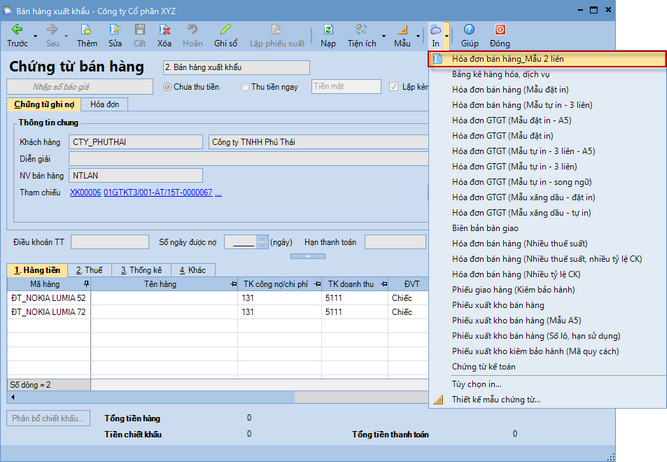This screenshot has height=462, width=667.
Task: Open the 3. Thống kê tab
Action: [x=141, y=270]
